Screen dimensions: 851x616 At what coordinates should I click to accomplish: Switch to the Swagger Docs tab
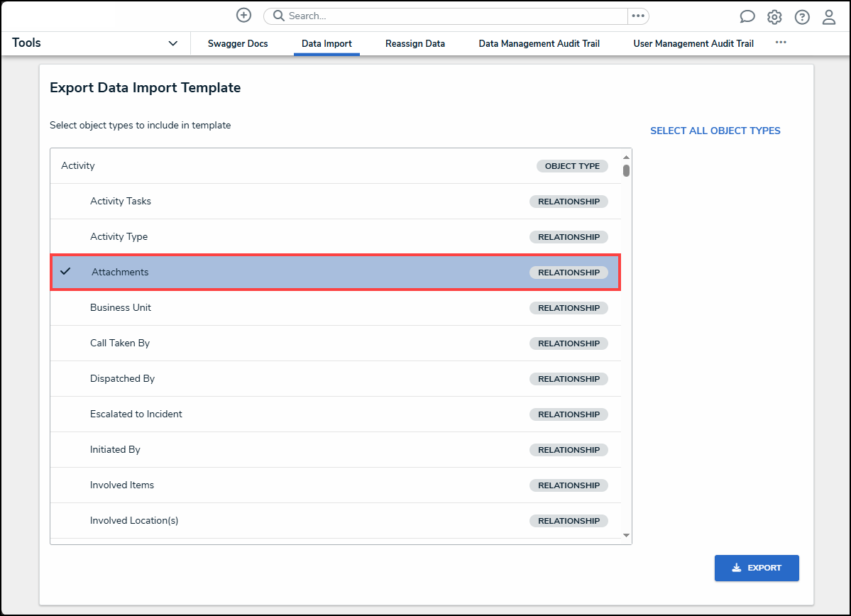pos(238,43)
